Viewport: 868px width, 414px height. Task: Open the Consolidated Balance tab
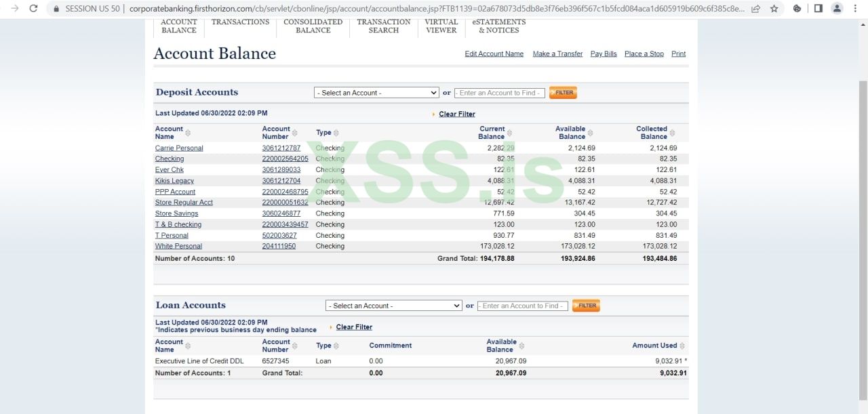pos(313,26)
